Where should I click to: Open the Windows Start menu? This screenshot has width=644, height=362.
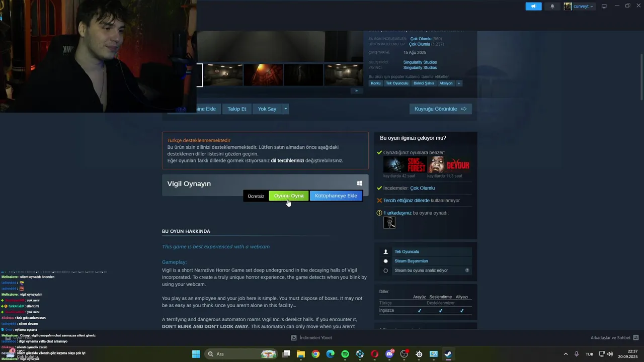[196, 354]
